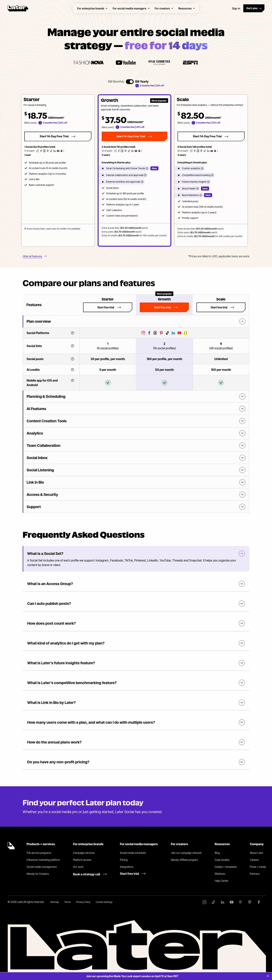Image resolution: width=272 pixels, height=980 pixels.
Task: Click the LinkedIn icon in the footer
Action: (x=223, y=902)
